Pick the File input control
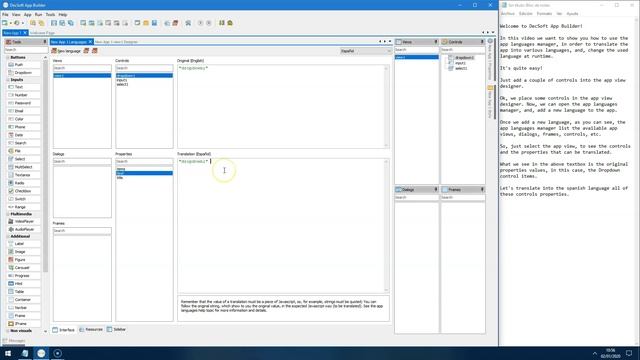The image size is (640, 360). pyautogui.click(x=24, y=151)
